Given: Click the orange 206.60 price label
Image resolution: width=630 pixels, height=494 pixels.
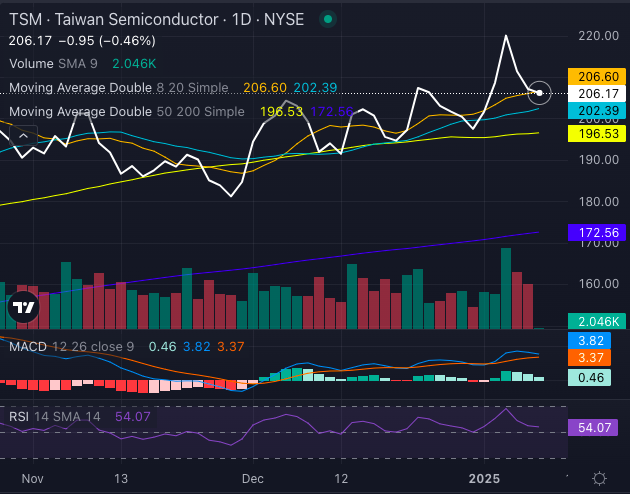Looking at the screenshot, I should (x=595, y=76).
